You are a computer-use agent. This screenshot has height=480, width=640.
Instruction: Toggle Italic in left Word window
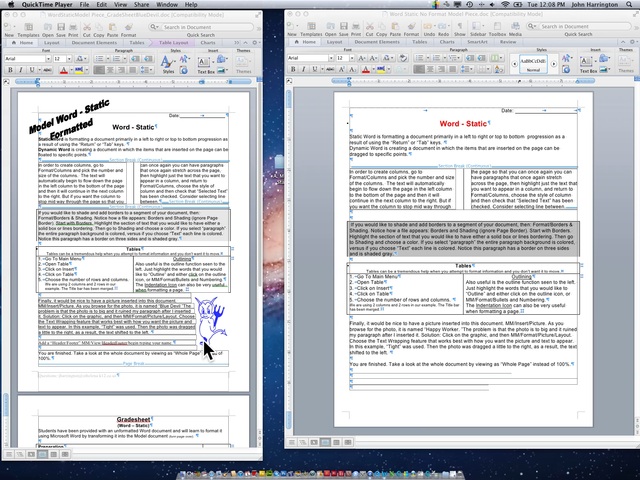click(x=21, y=70)
